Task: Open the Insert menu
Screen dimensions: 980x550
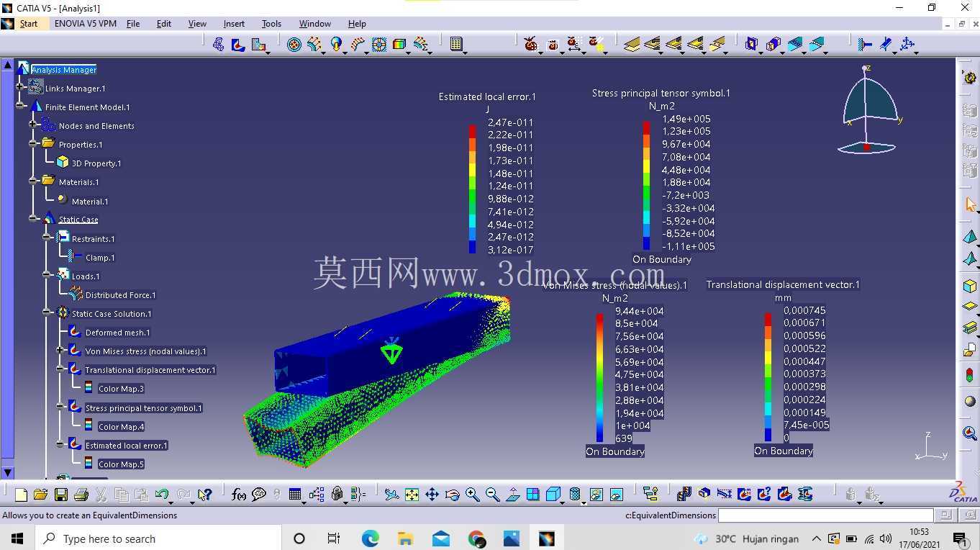Action: pyautogui.click(x=234, y=24)
